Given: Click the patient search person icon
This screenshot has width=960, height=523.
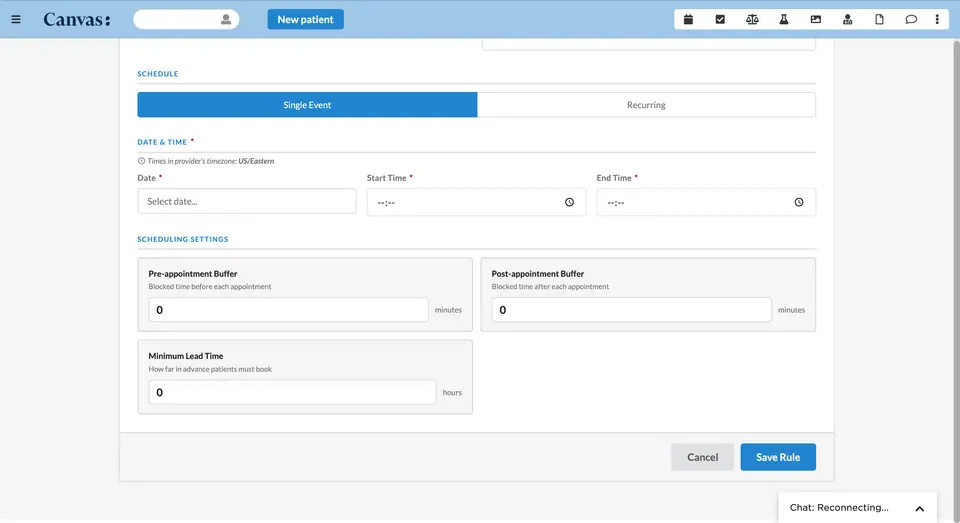Looking at the screenshot, I should click(x=226, y=20).
